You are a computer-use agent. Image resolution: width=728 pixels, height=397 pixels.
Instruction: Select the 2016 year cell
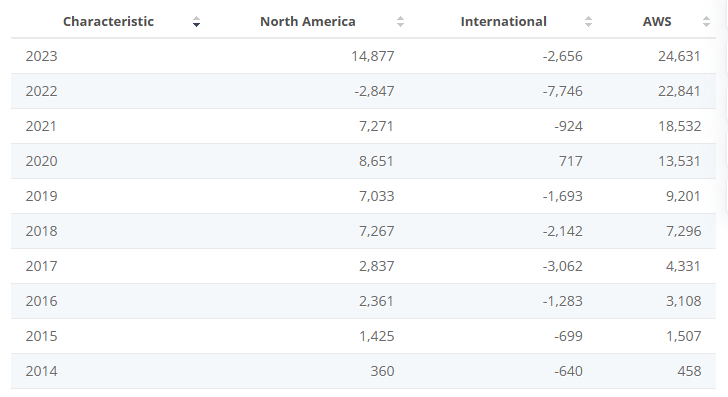(x=41, y=301)
